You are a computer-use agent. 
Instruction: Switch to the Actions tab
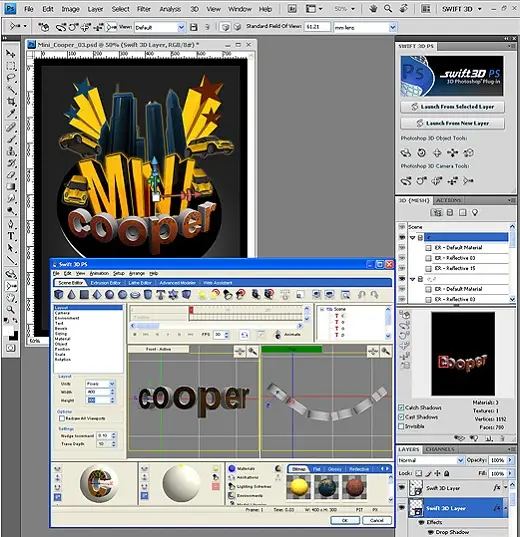point(449,200)
